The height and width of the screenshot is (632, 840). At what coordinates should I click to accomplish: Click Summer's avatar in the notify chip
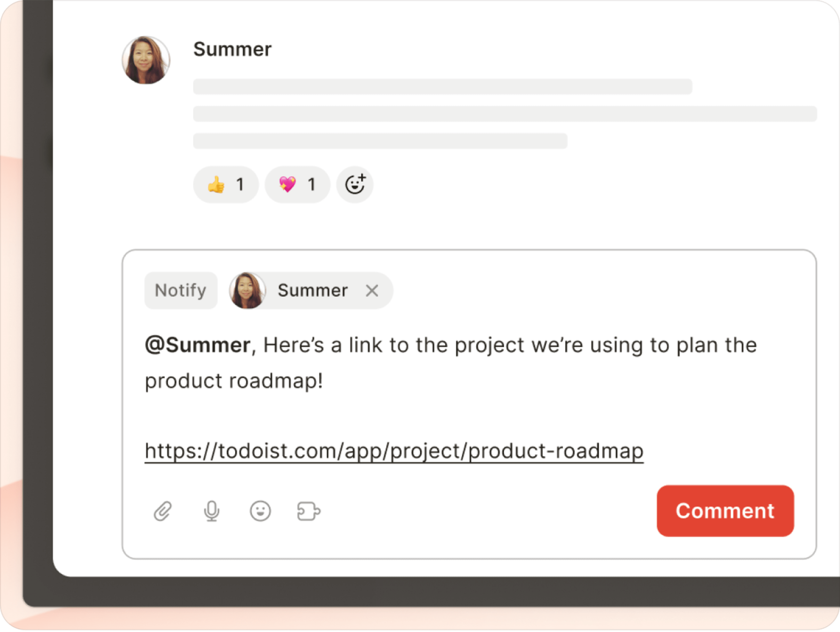(x=249, y=291)
